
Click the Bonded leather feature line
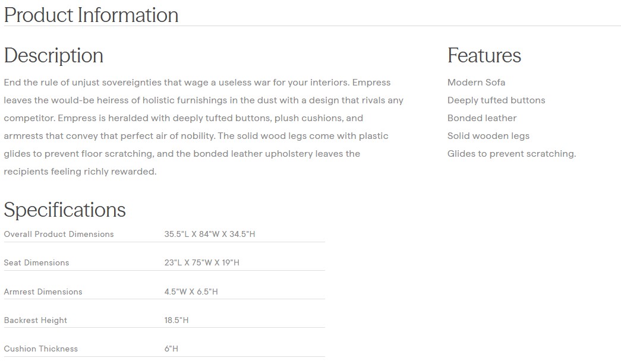coord(481,118)
